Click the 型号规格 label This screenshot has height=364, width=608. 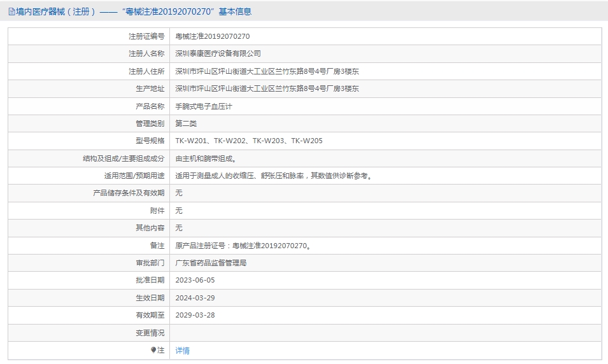pyautogui.click(x=150, y=141)
